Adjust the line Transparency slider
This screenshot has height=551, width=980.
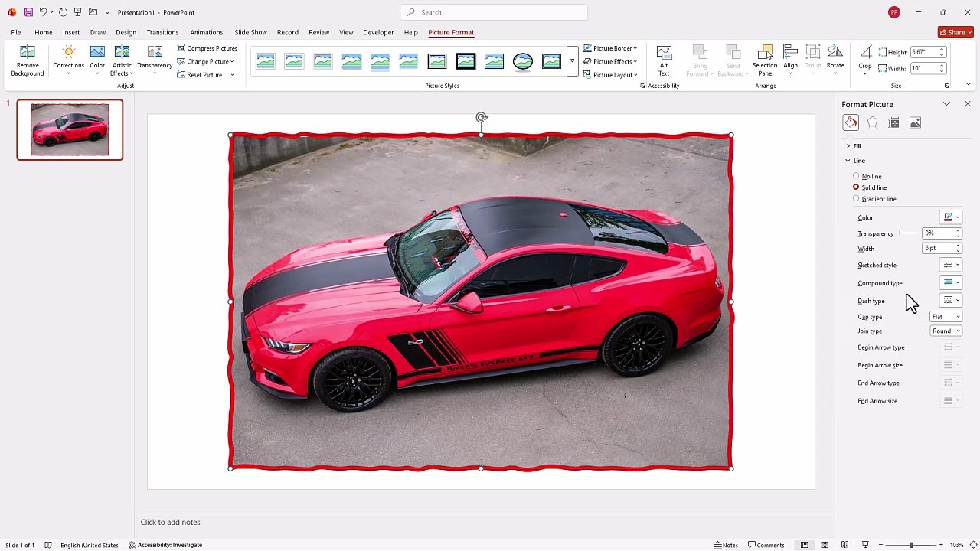[x=908, y=233]
